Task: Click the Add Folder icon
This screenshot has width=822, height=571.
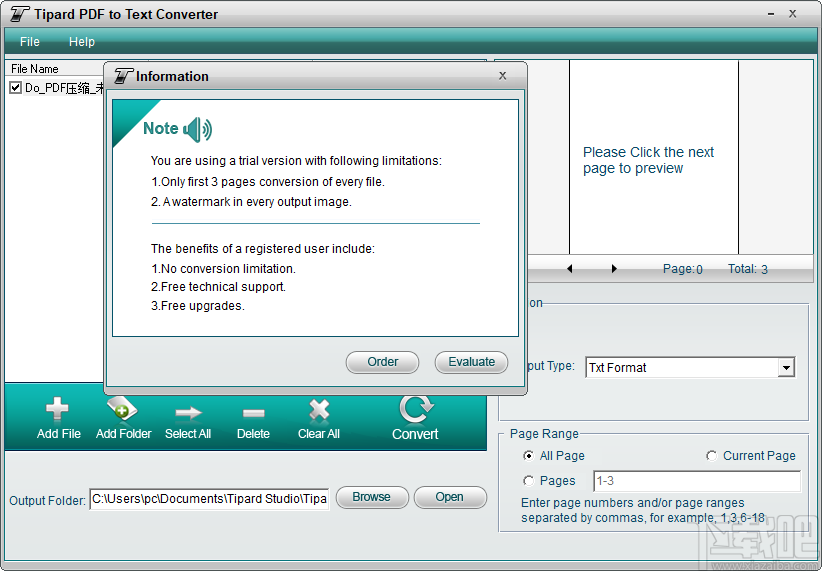Action: pos(122,409)
